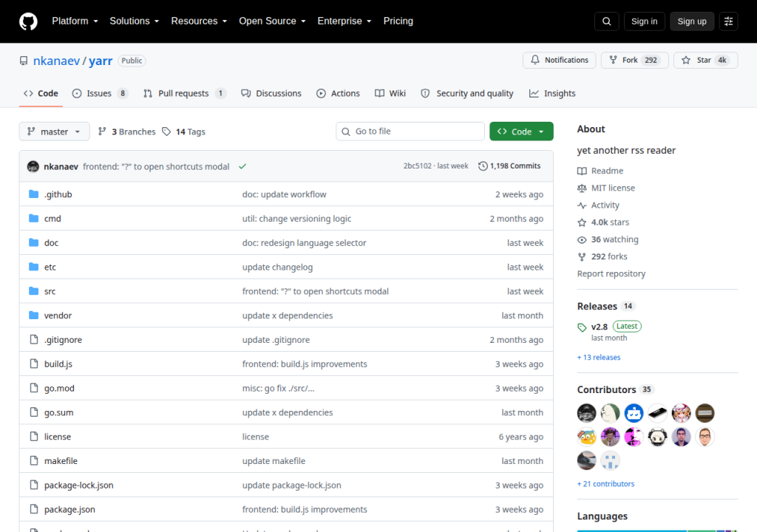Open the + 21 contributors link

coord(606,484)
